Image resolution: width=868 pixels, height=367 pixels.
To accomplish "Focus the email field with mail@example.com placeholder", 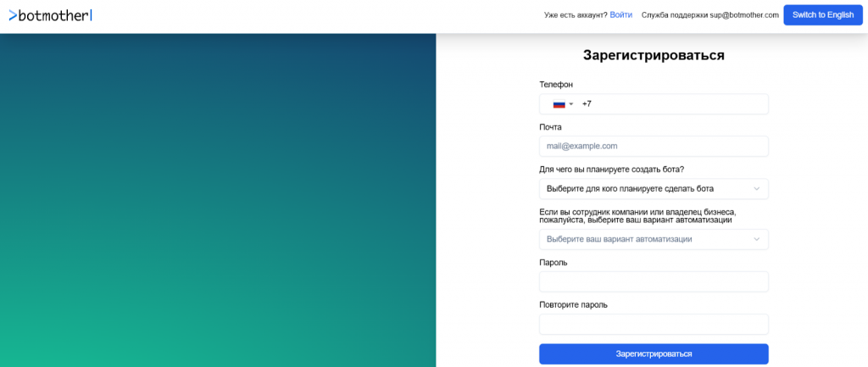I will 654,147.
